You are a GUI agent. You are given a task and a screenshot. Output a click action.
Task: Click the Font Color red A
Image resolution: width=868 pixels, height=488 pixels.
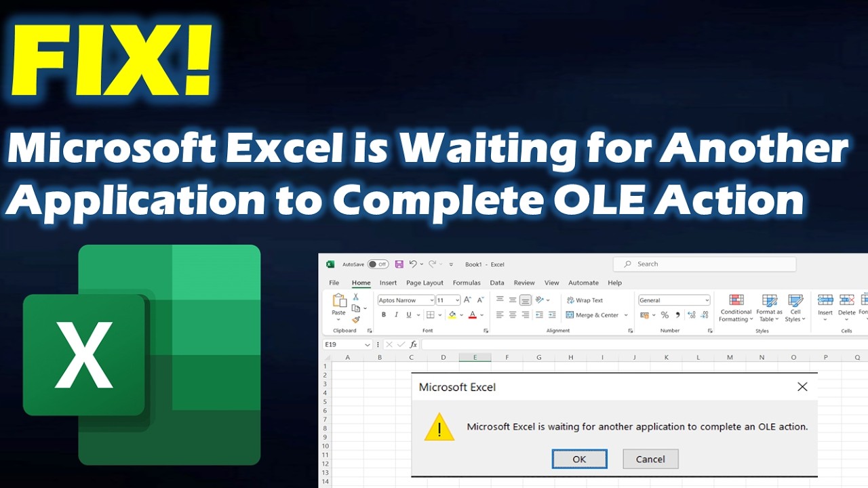pos(473,315)
